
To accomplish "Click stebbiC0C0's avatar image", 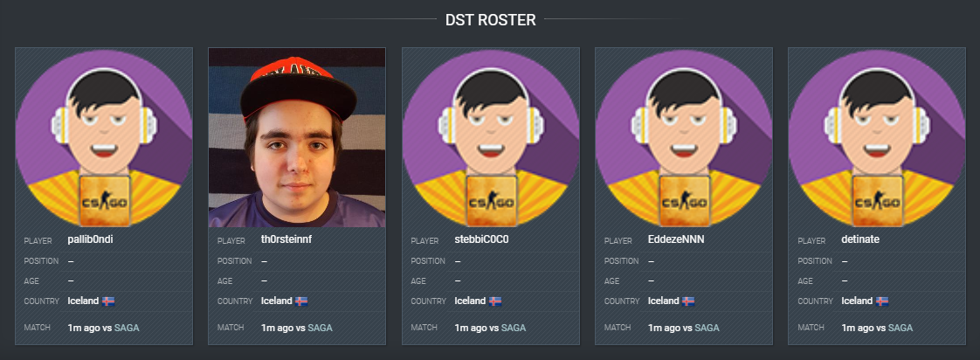I will [x=491, y=137].
